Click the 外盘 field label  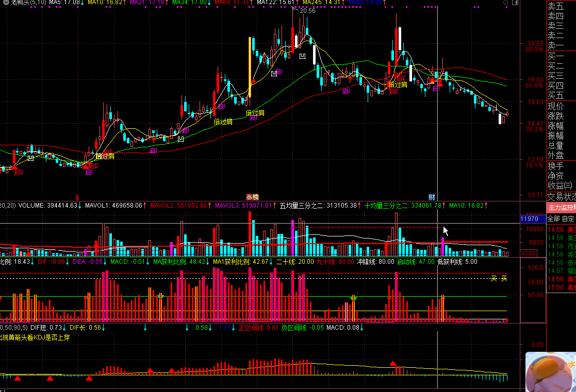click(555, 155)
